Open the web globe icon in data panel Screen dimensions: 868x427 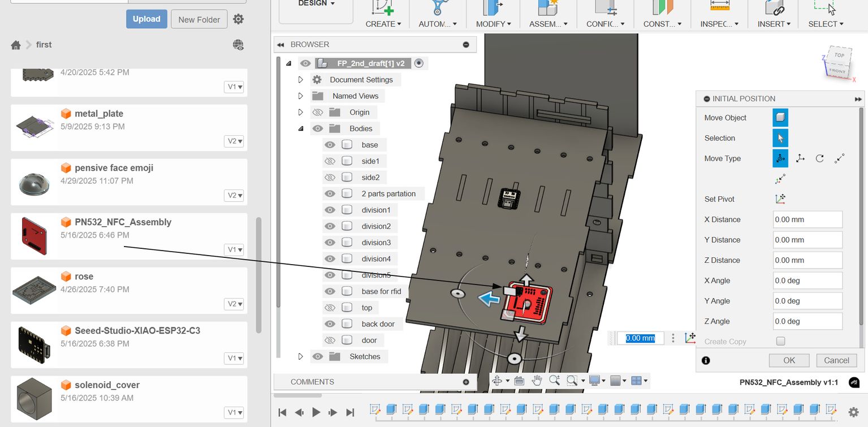click(238, 45)
